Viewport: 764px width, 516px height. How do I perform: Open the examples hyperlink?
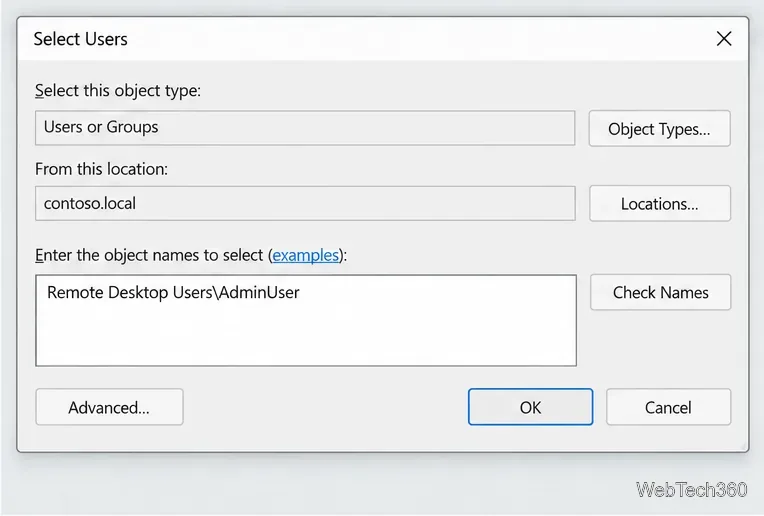pos(306,255)
